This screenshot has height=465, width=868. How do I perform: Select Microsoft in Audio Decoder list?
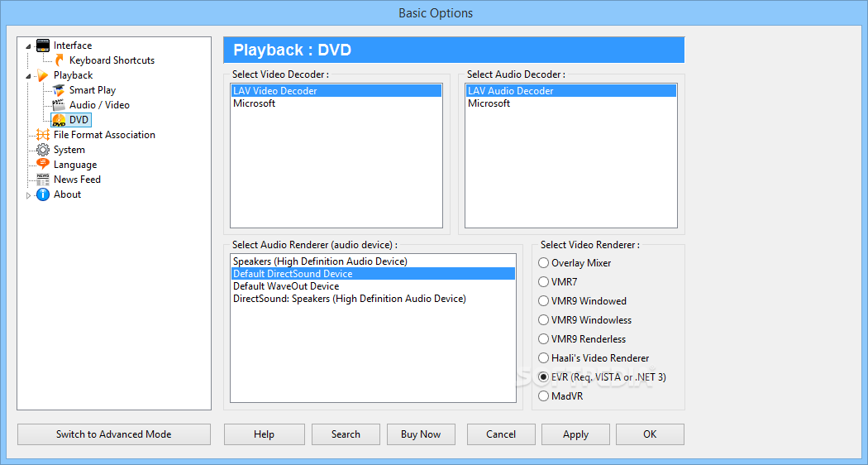[x=571, y=103]
